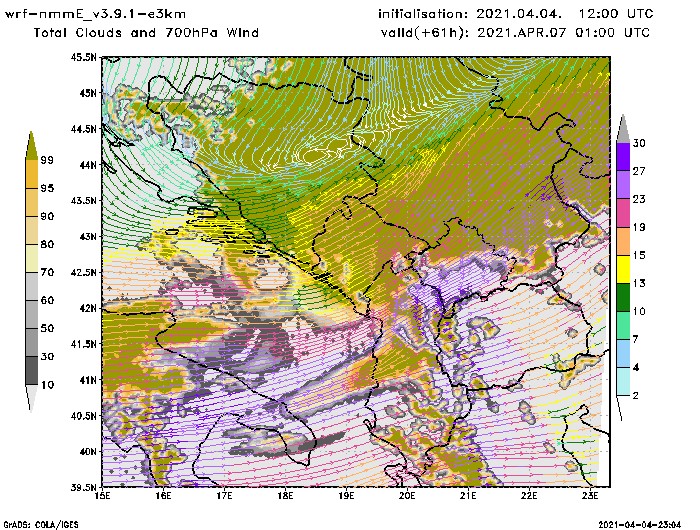Click the 45N latitude label
The image size is (700, 530).
click(x=88, y=93)
